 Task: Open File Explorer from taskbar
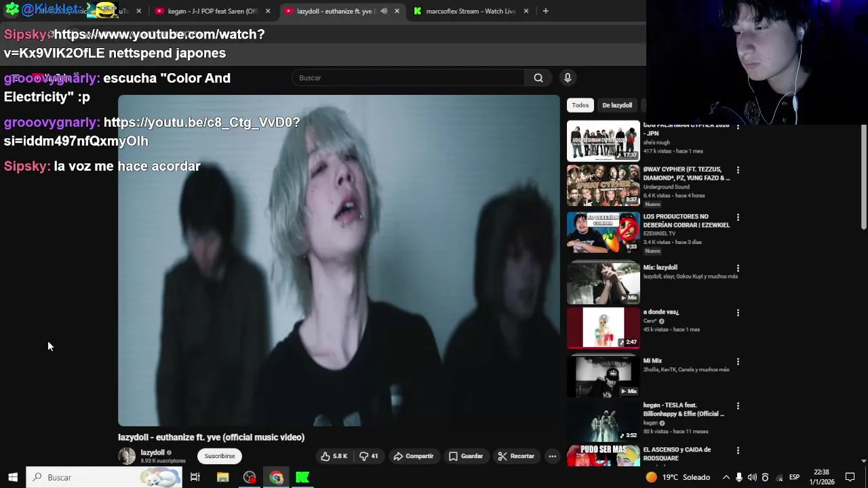pos(222,477)
